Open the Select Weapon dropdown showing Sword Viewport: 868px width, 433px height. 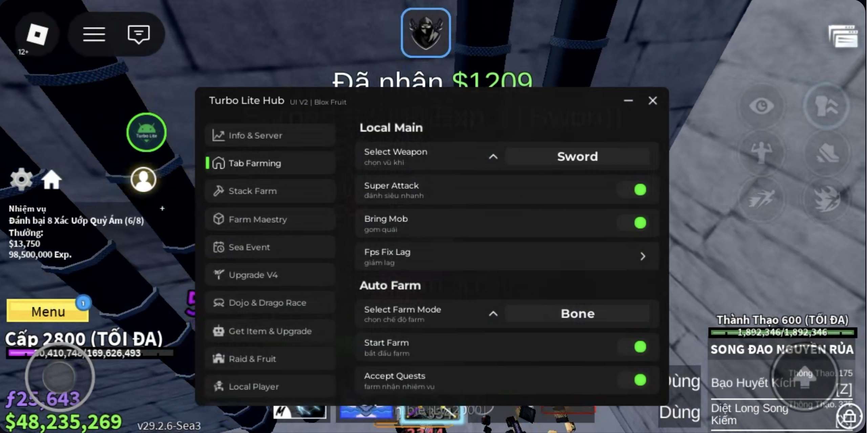click(x=578, y=157)
